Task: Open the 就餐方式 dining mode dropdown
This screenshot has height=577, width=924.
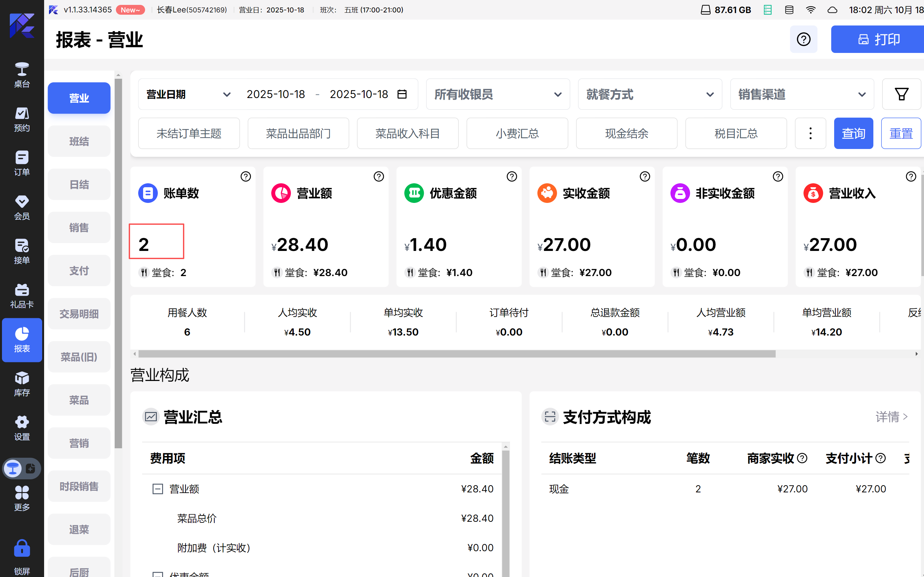Action: (x=649, y=94)
